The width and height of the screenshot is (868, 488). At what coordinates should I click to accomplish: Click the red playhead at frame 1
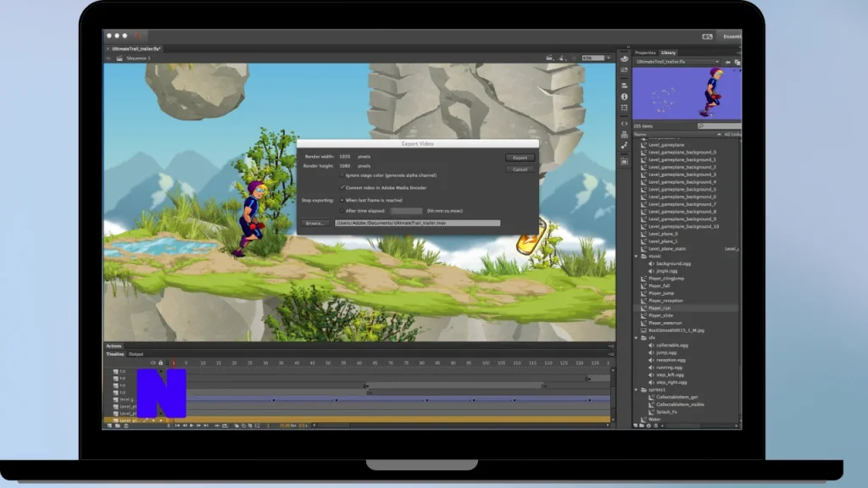pos(173,363)
